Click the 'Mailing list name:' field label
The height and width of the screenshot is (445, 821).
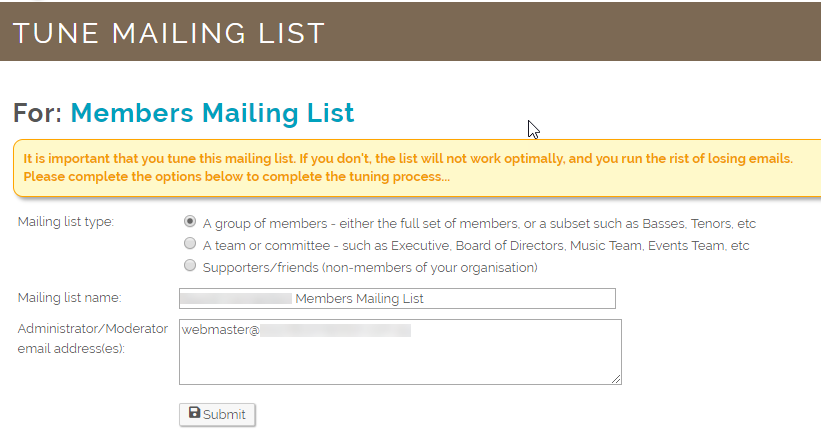pyautogui.click(x=70, y=297)
